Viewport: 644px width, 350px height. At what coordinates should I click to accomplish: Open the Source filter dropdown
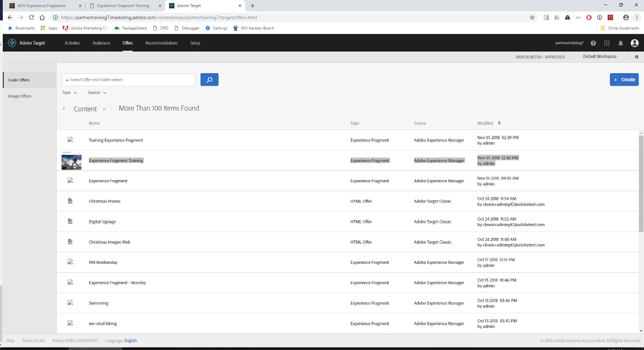(97, 93)
